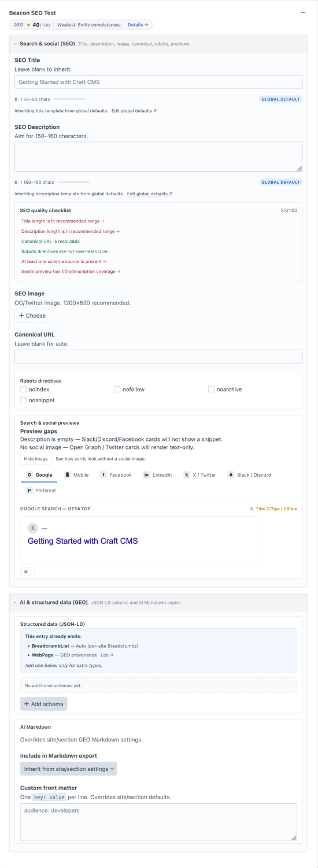Click the 'No additional schemas yet.' placeholder
The width and height of the screenshot is (318, 868).
(158, 685)
